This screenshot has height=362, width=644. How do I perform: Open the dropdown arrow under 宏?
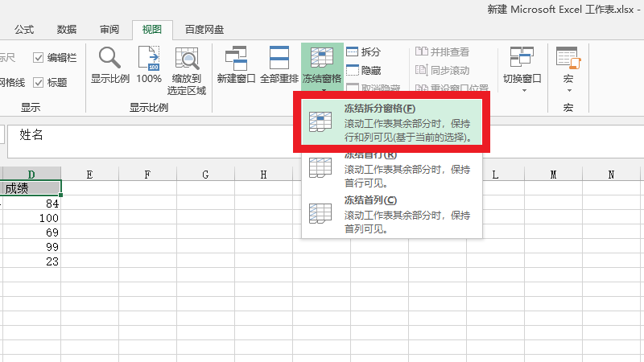[568, 90]
